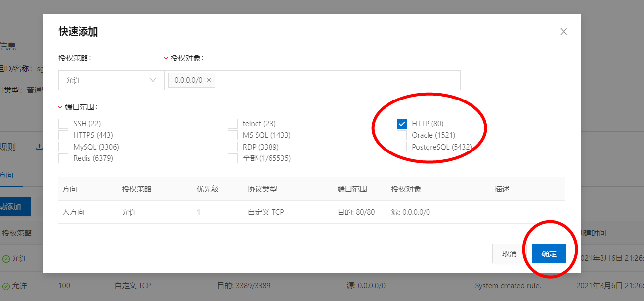The width and height of the screenshot is (644, 301).
Task: Close the 快速添加 dialog with X icon
Action: click(564, 32)
